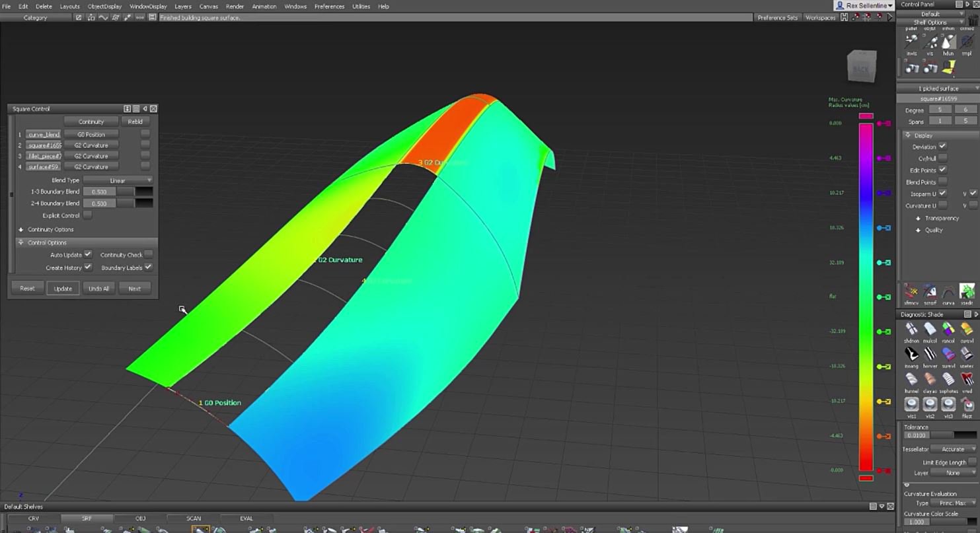Image resolution: width=980 pixels, height=533 pixels.
Task: Switch to the SRF shelf tab
Action: 87,518
